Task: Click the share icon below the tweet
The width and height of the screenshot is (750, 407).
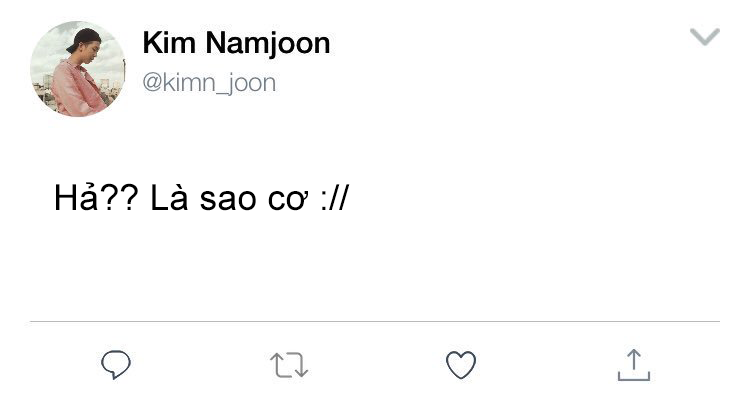Action: click(633, 365)
